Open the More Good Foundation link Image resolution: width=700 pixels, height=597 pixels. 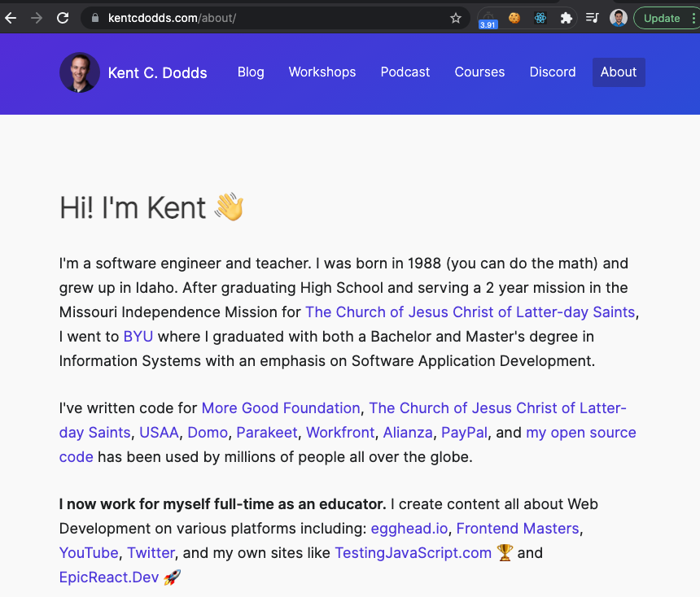tap(280, 407)
